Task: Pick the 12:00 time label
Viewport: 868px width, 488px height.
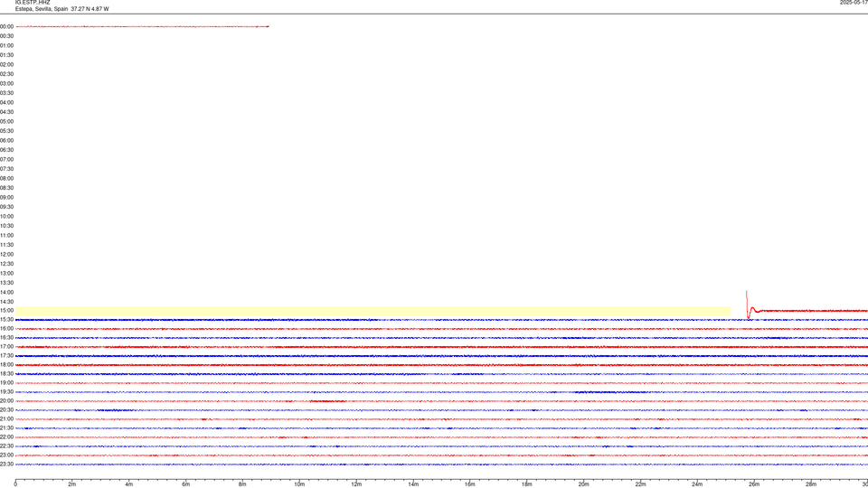Action: click(6, 255)
